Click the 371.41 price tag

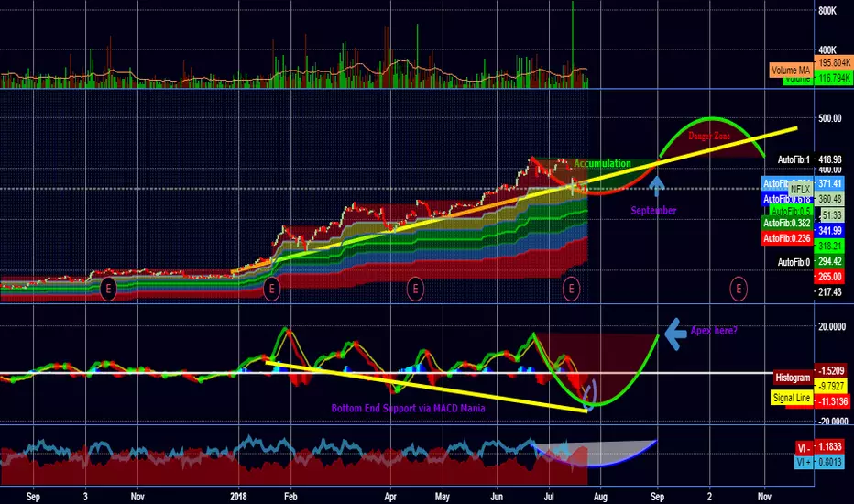[x=829, y=183]
